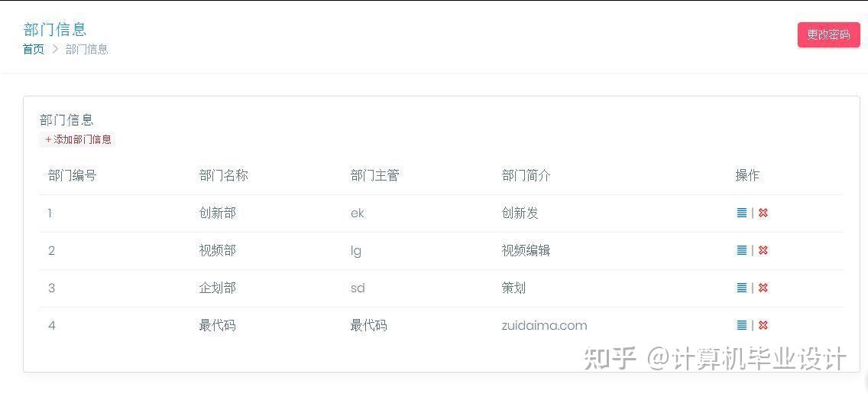Click the red delete icon for 视频部
Screen dimensions: 868x394
coord(763,250)
